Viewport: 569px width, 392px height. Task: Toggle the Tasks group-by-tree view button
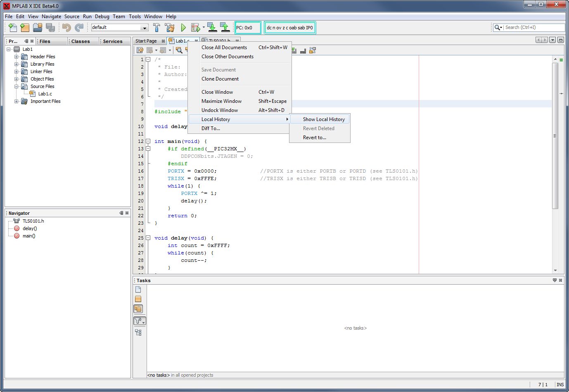(138, 333)
